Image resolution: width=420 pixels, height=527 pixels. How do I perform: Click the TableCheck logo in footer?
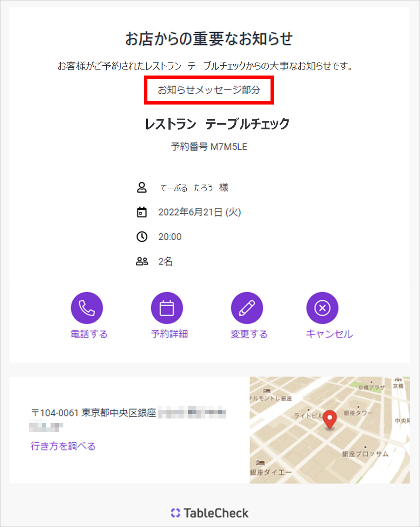coord(210,513)
